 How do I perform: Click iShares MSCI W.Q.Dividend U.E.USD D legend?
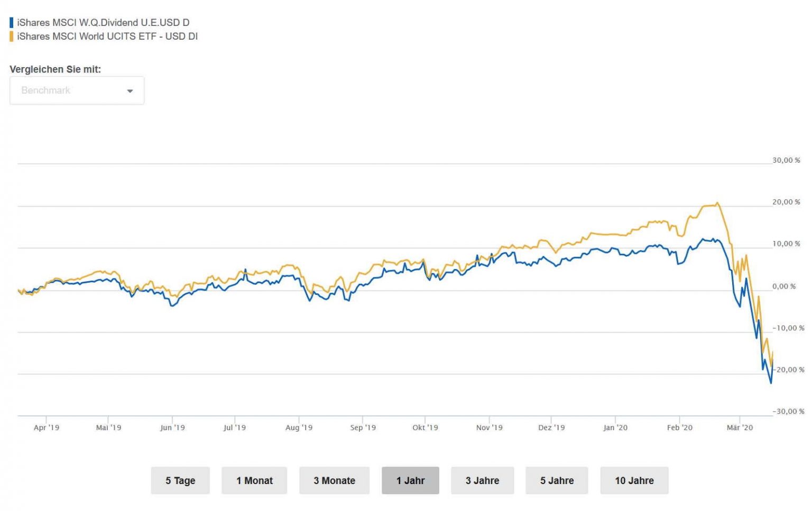[103, 23]
